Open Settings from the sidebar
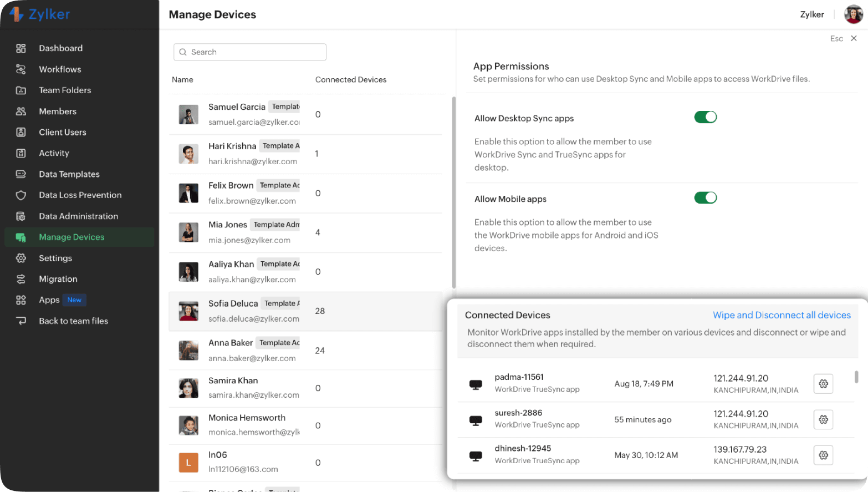 point(55,258)
